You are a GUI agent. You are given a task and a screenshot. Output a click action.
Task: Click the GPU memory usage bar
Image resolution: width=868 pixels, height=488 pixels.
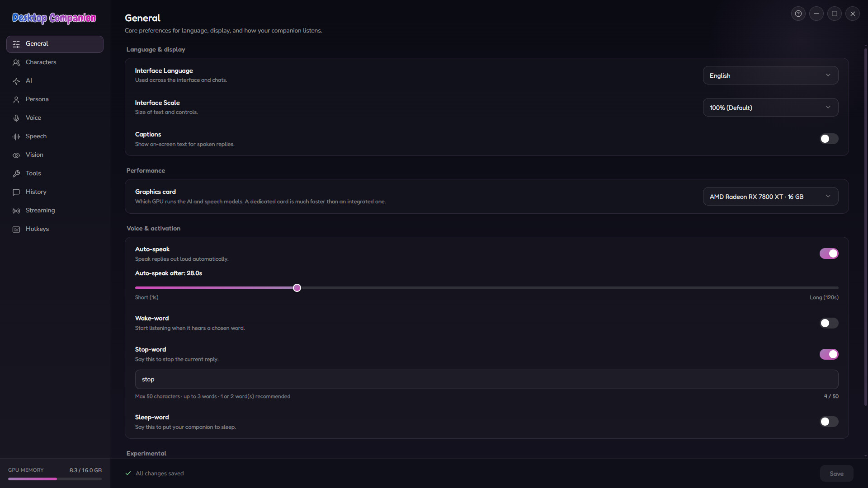click(x=55, y=479)
